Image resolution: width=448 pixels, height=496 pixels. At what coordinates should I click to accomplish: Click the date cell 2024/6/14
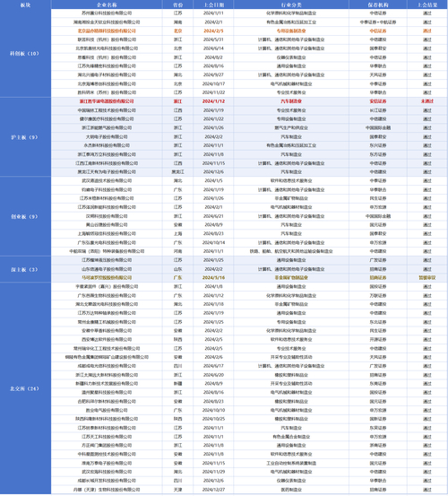(x=213, y=48)
